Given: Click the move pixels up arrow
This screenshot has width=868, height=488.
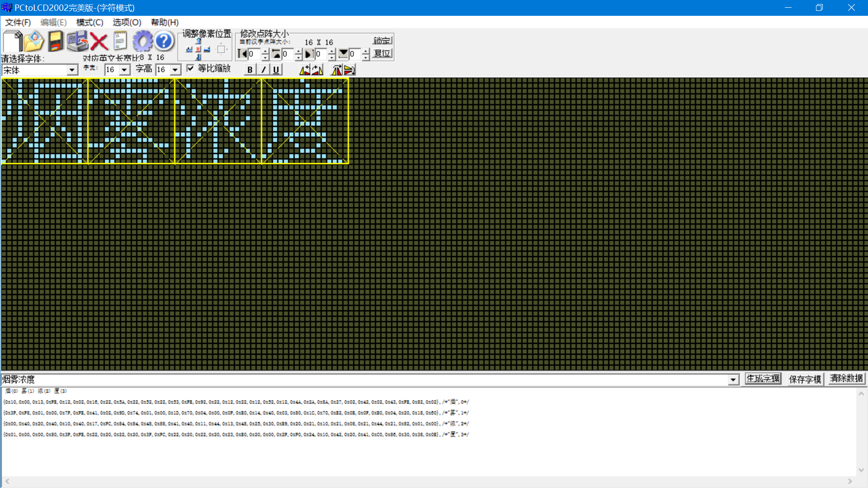Looking at the screenshot, I should pos(198,41).
